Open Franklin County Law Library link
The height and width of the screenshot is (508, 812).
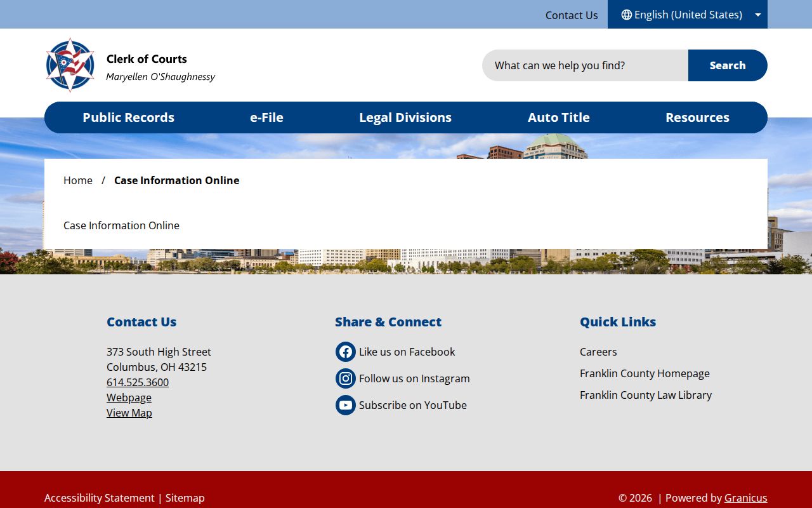(x=646, y=395)
